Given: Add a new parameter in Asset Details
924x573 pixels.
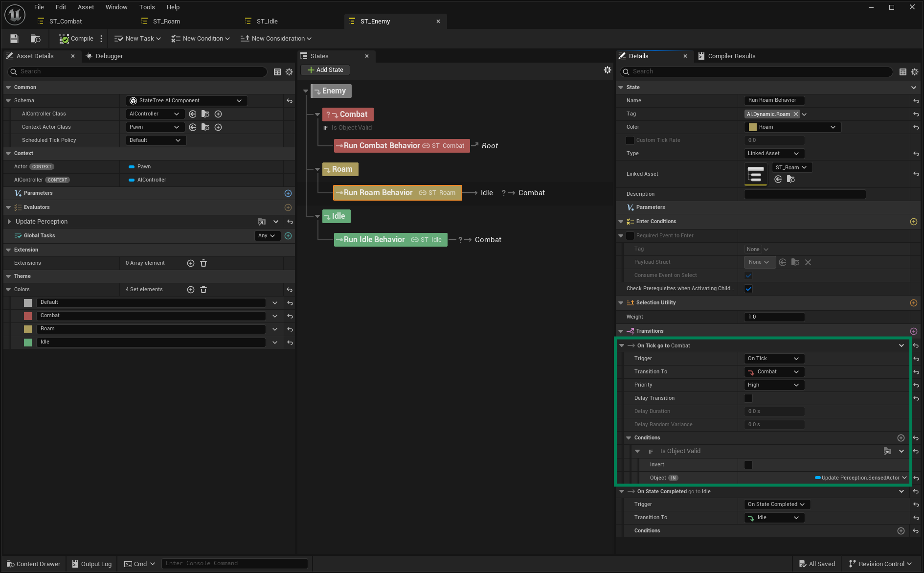Looking at the screenshot, I should point(288,193).
